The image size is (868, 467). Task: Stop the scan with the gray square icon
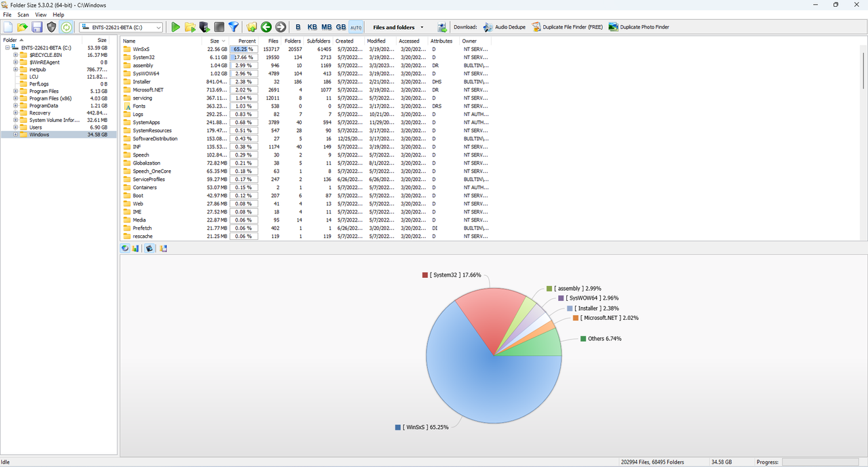[218, 27]
